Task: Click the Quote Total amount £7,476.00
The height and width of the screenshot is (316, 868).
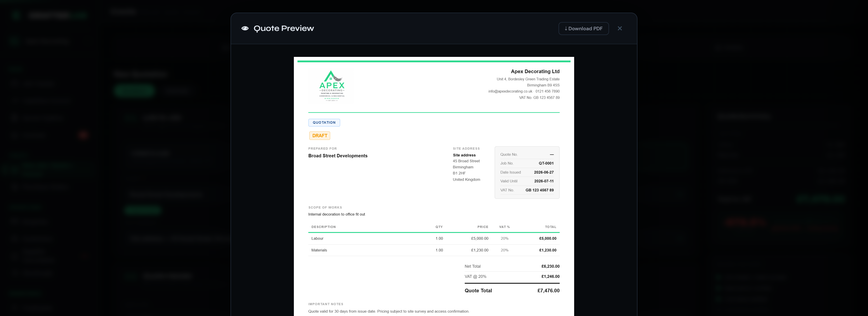Action: [x=548, y=291]
